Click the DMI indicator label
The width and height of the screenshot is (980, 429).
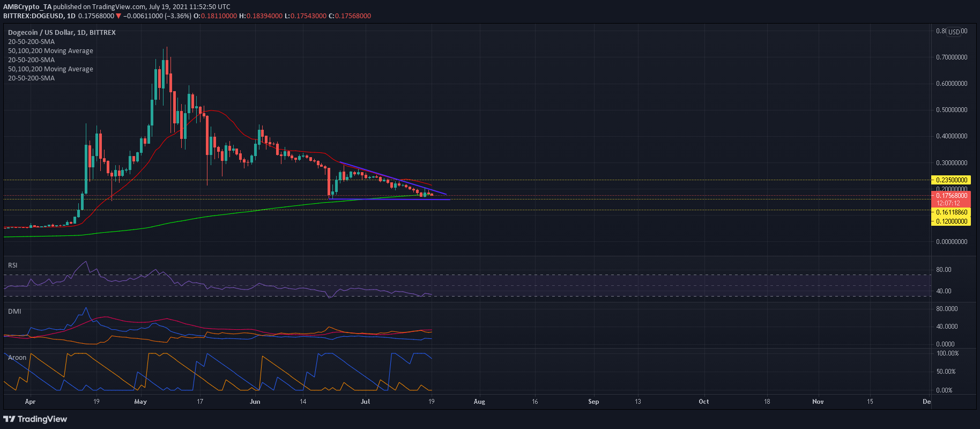click(x=14, y=312)
